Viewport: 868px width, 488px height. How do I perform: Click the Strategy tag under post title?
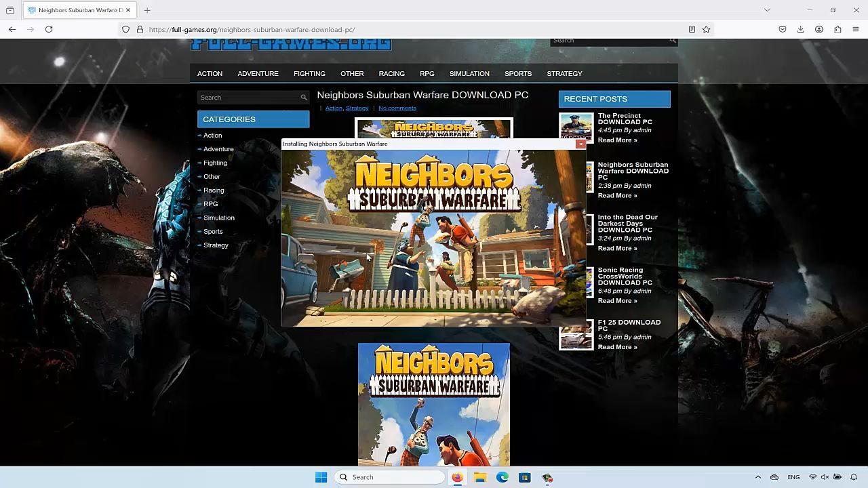click(357, 108)
